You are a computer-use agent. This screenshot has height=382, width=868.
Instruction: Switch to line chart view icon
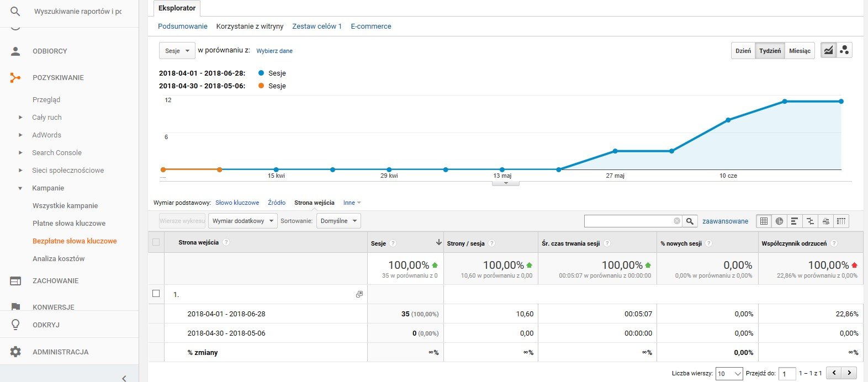tap(828, 50)
